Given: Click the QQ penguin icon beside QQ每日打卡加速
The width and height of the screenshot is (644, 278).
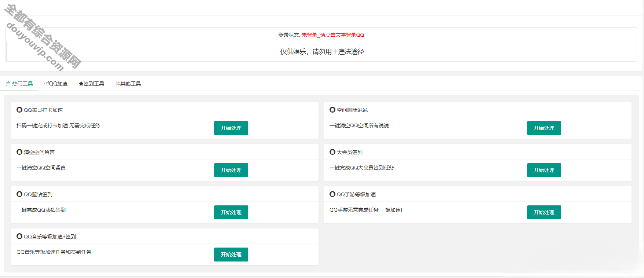Looking at the screenshot, I should click(19, 110).
